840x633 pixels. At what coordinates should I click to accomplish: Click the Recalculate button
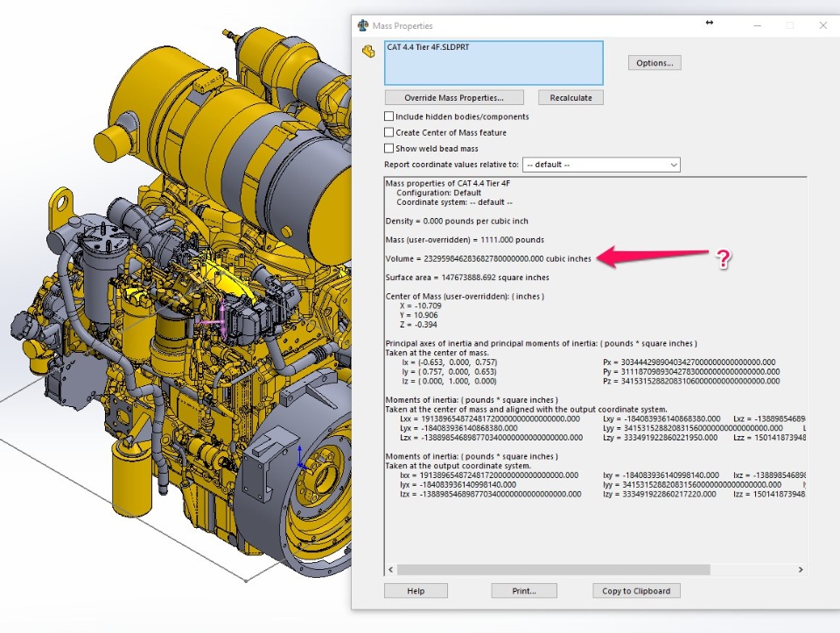pos(570,97)
